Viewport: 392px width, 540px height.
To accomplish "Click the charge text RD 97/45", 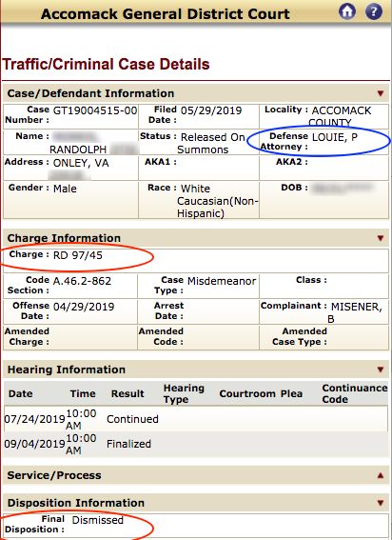I will pos(78,255).
